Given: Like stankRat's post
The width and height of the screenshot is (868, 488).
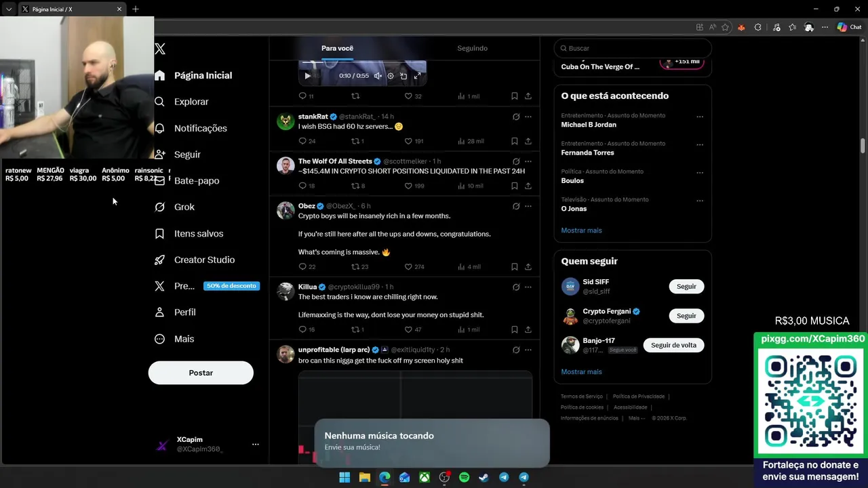Looking at the screenshot, I should pyautogui.click(x=414, y=141).
